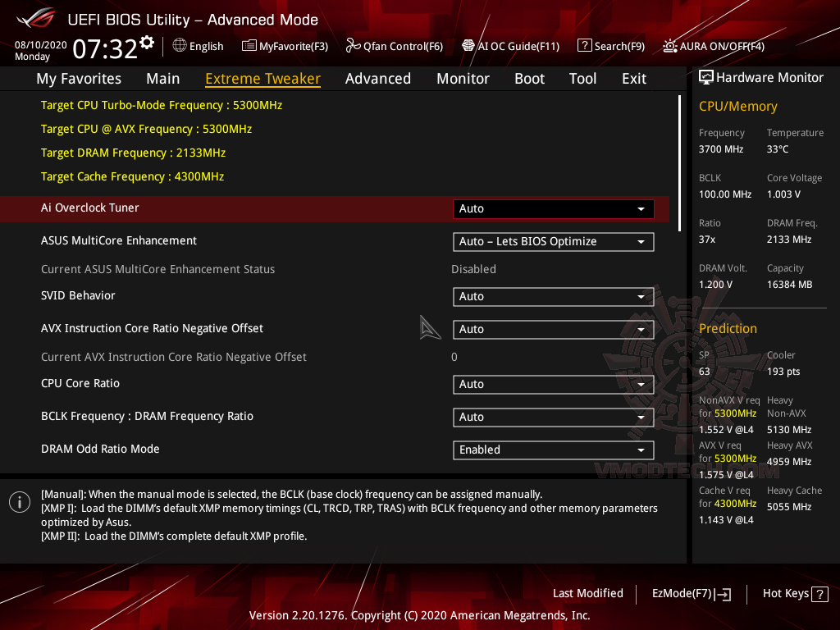Open Qfan Control settings
840x630 pixels.
[x=395, y=46]
